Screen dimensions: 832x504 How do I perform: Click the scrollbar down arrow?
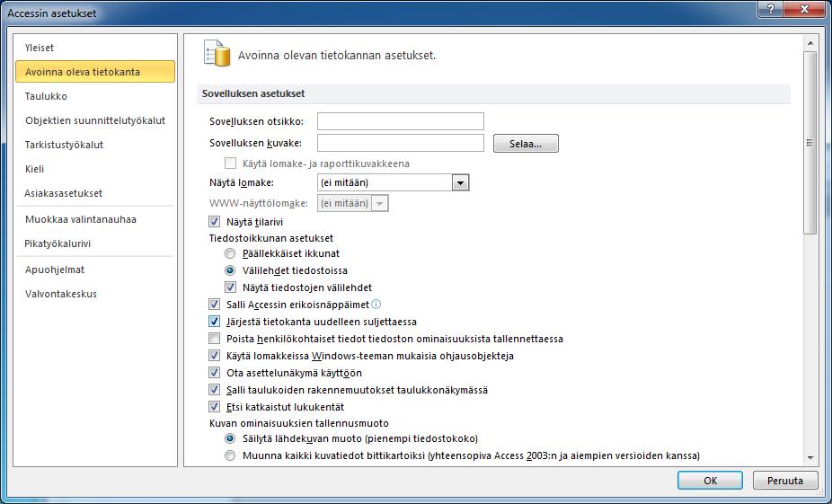click(x=810, y=457)
